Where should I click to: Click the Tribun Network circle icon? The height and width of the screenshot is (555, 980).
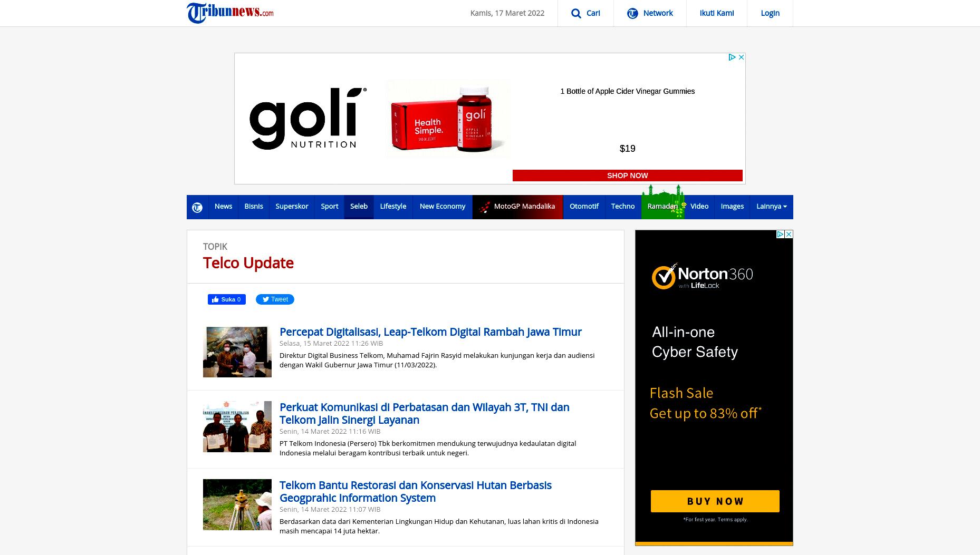pyautogui.click(x=632, y=13)
